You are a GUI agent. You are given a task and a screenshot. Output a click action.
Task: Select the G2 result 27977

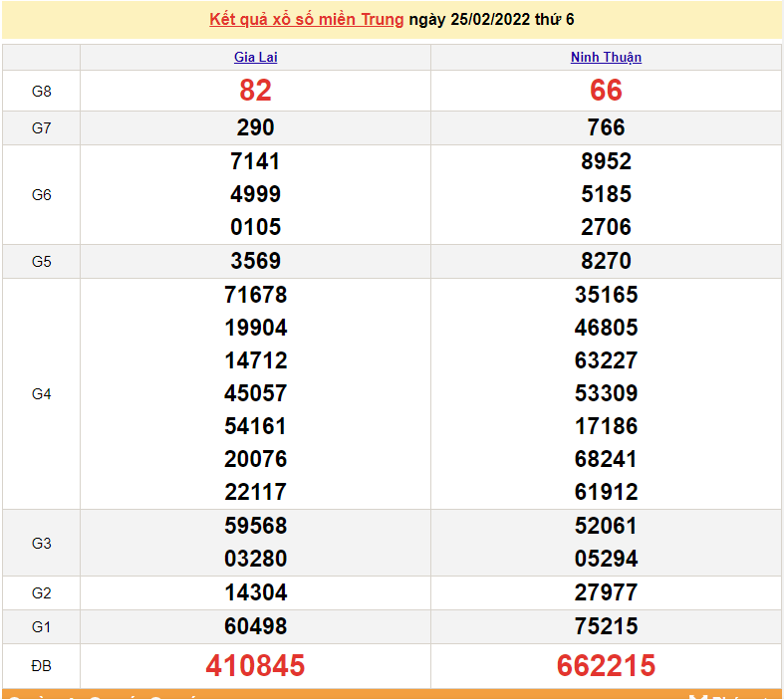606,592
